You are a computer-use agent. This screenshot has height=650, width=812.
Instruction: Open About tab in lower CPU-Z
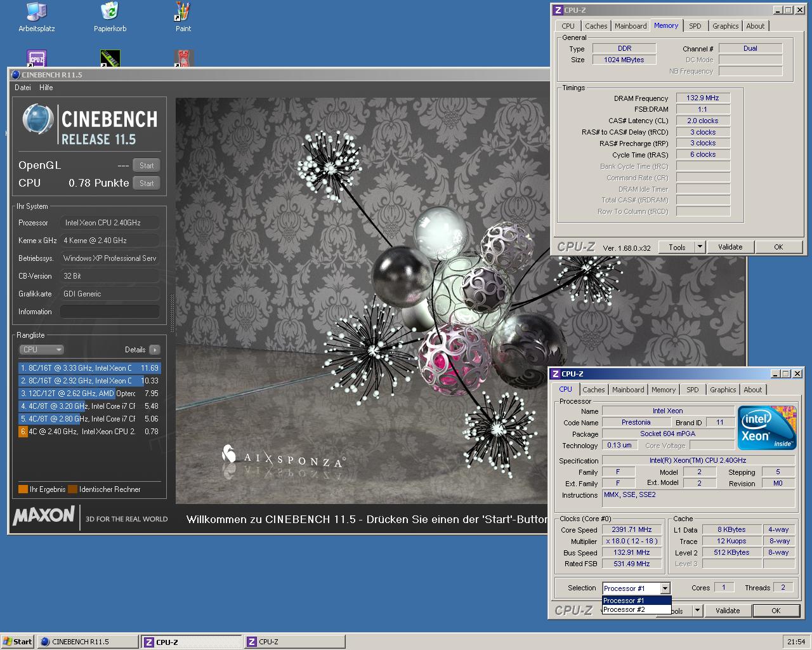(x=752, y=390)
